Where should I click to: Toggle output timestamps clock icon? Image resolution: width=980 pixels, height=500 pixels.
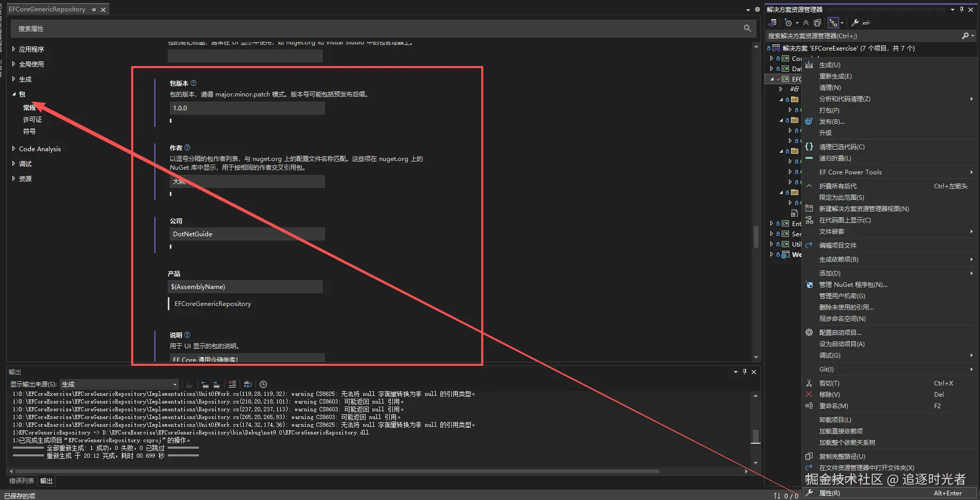click(x=263, y=384)
